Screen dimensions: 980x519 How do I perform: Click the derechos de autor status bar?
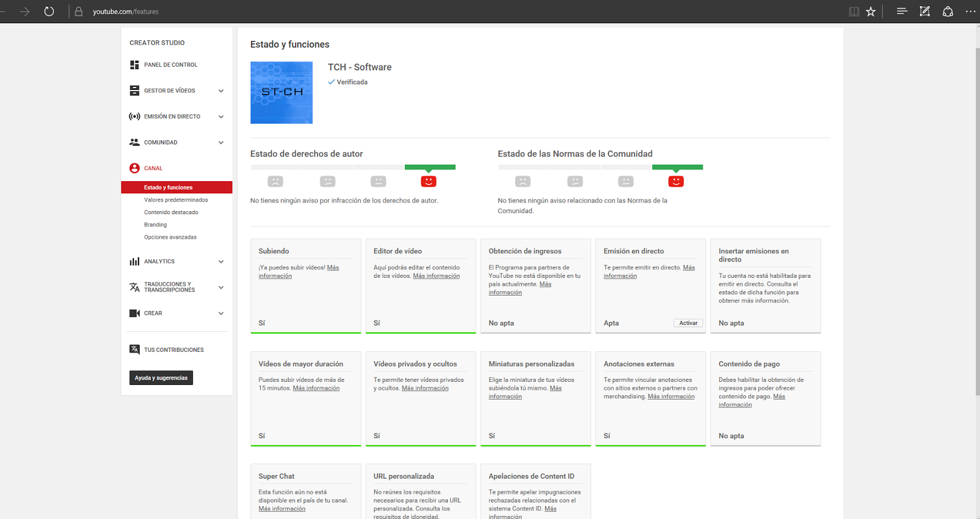[x=353, y=167]
